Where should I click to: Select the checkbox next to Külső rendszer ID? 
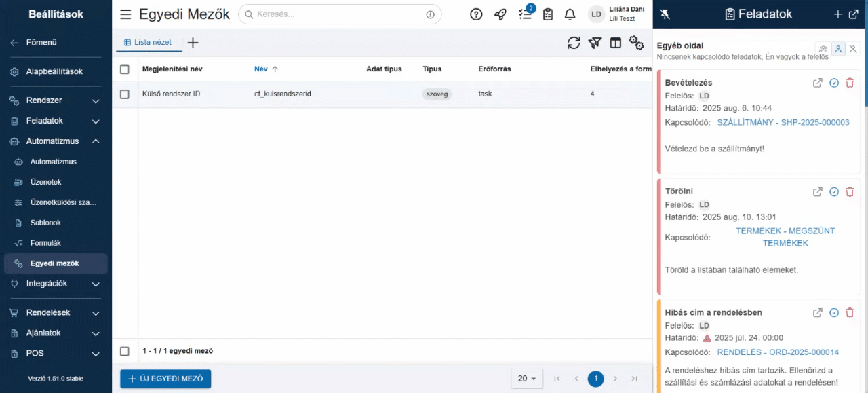pos(125,94)
